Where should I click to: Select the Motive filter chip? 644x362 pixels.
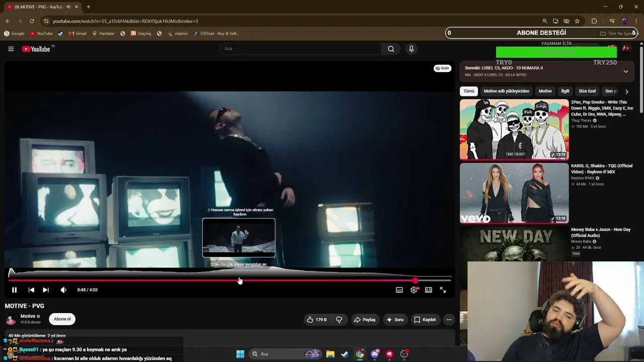(545, 91)
